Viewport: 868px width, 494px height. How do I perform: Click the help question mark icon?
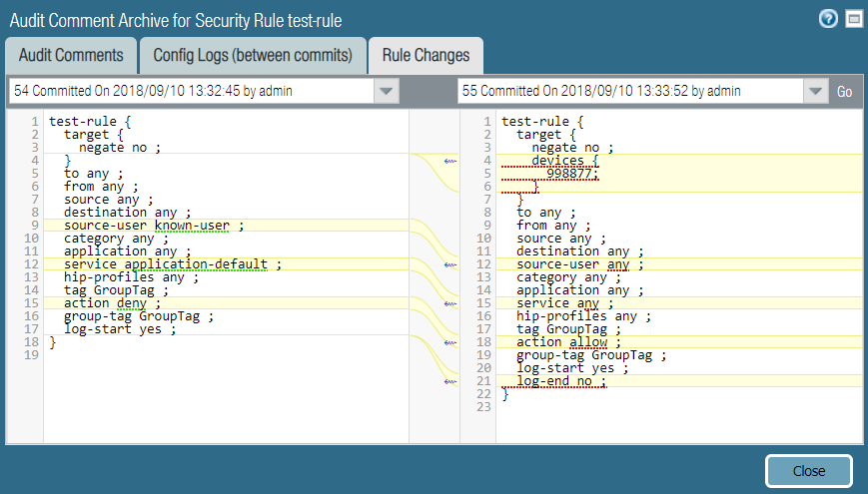tap(827, 19)
